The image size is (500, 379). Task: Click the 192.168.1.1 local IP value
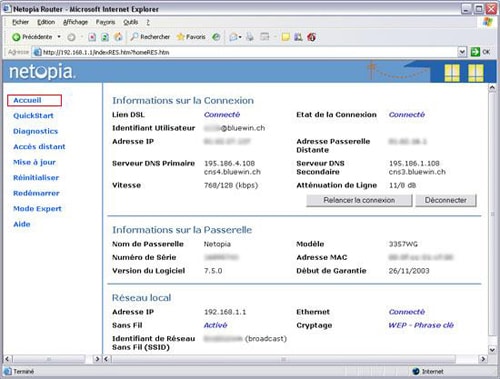(225, 312)
